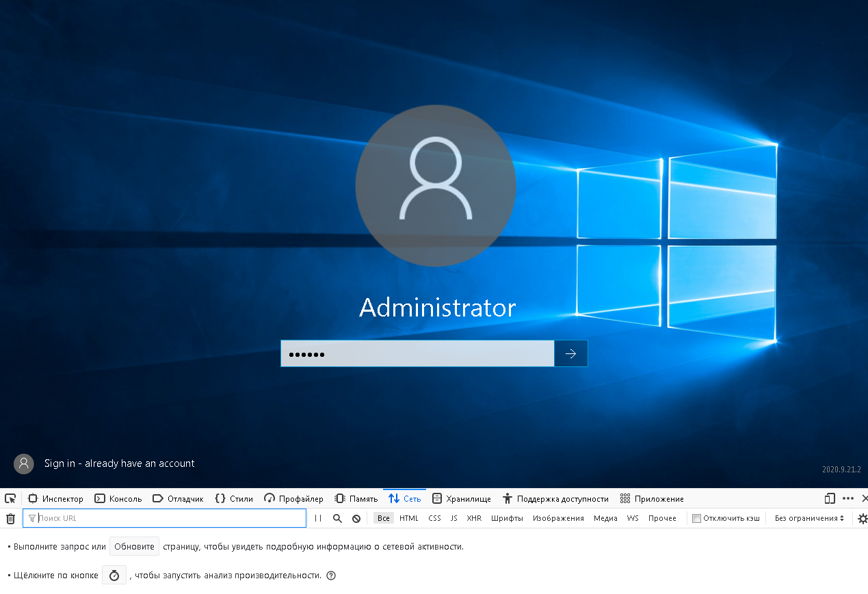The width and height of the screenshot is (868, 594).
Task: Click the password field
Action: point(417,353)
